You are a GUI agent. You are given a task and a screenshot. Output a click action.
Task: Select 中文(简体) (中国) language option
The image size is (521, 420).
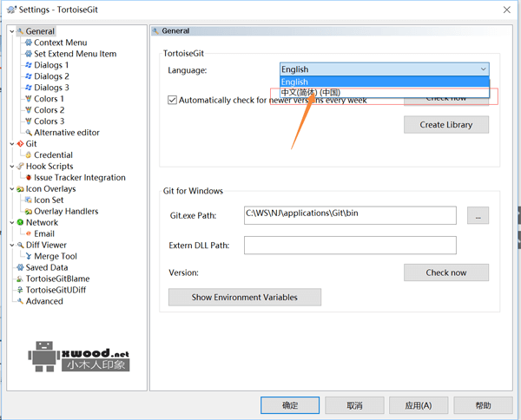(311, 92)
